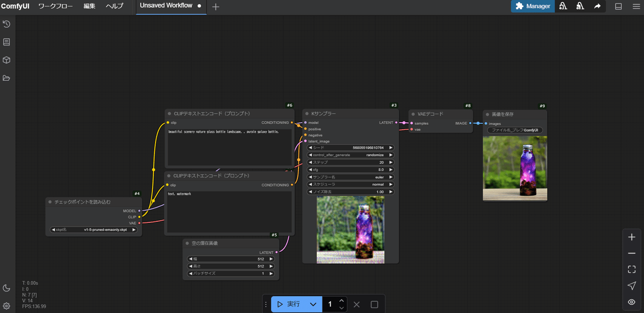Toggle the bottom panel icon in top bar
This screenshot has height=313, width=644.
click(x=618, y=6)
